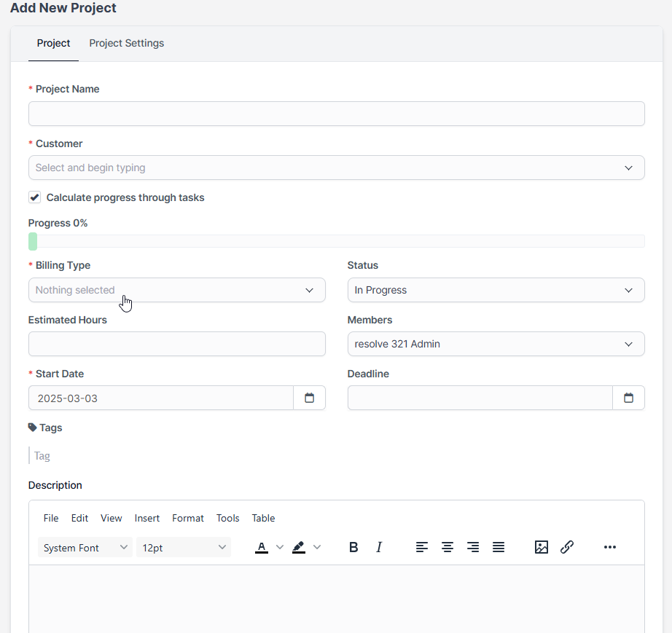
Task: Open the System Font family dropdown
Action: [85, 548]
